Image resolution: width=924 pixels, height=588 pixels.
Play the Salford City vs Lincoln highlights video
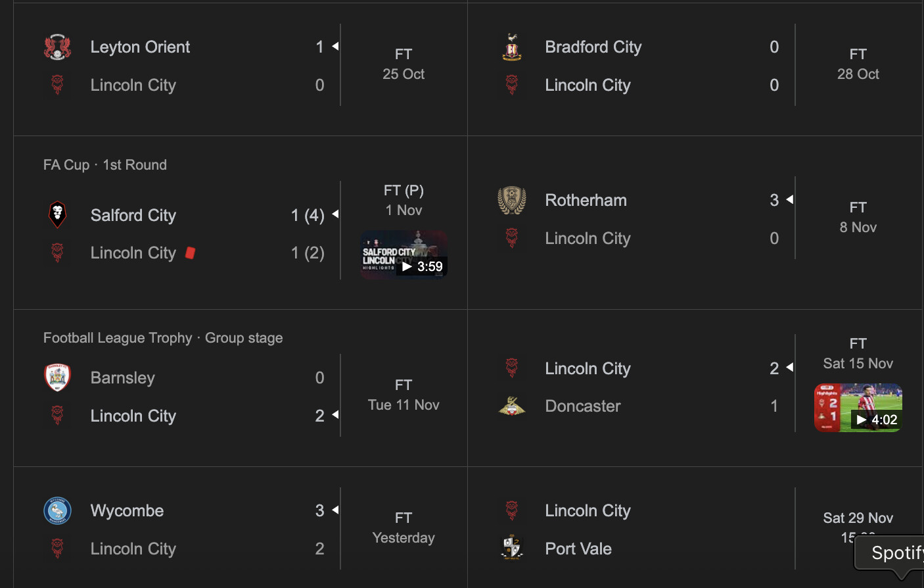click(x=404, y=255)
